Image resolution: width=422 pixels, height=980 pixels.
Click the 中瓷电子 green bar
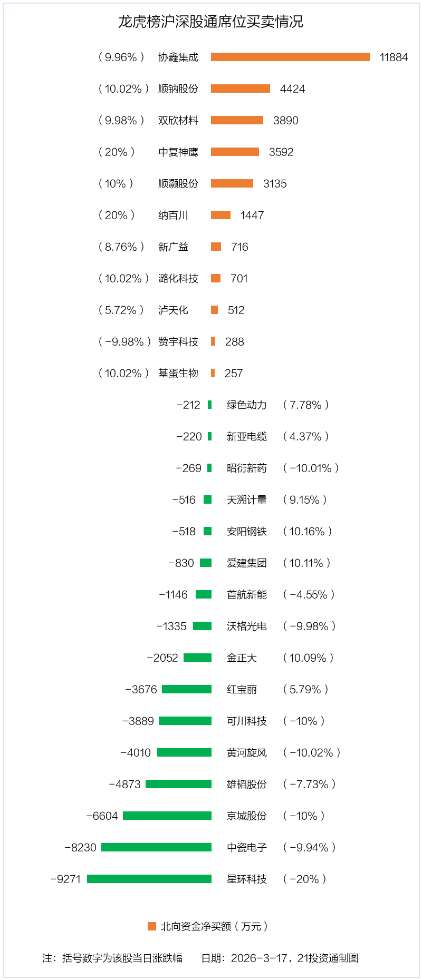[x=156, y=847]
